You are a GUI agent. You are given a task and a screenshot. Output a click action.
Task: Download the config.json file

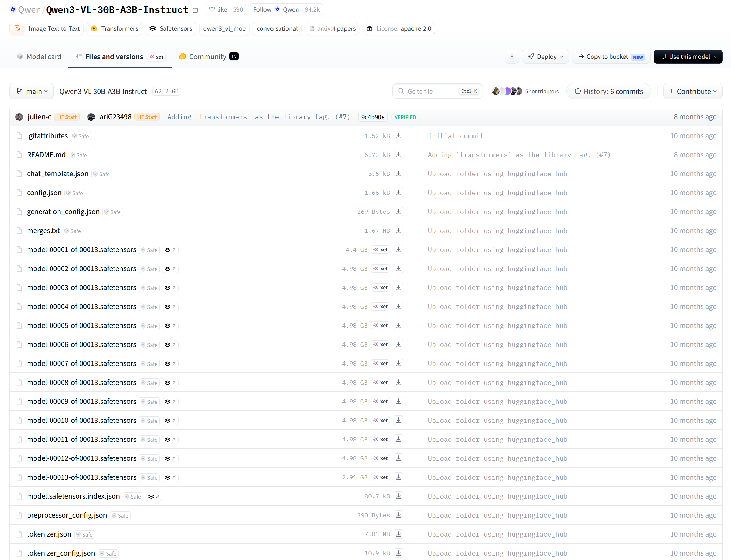click(x=398, y=193)
